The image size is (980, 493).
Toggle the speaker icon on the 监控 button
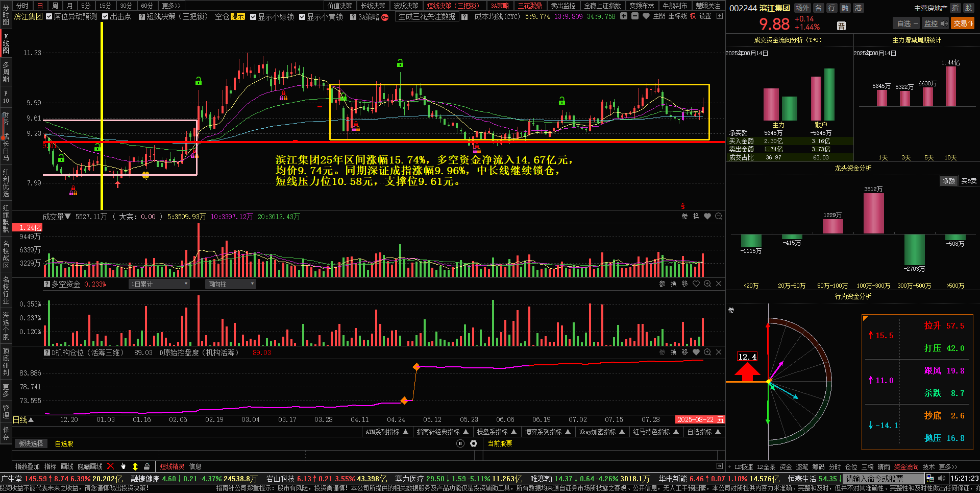pyautogui.click(x=944, y=24)
